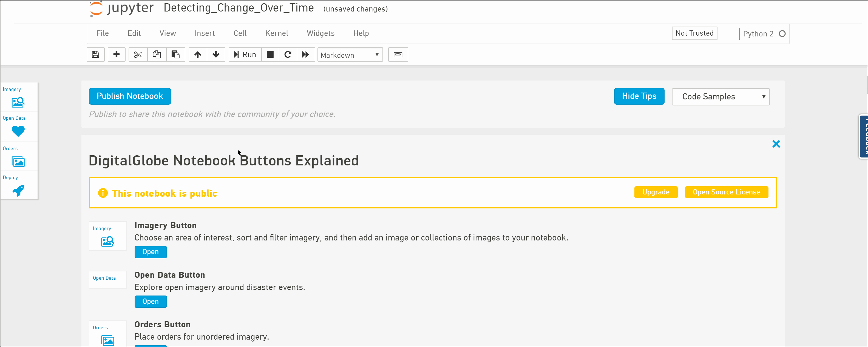Image resolution: width=868 pixels, height=347 pixels.
Task: Click the DigitalGlobe Notebook Buttons Explained heading
Action: [x=224, y=160]
